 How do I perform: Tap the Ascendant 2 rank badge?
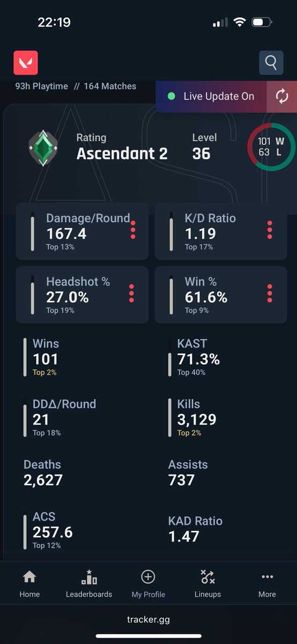(42, 147)
